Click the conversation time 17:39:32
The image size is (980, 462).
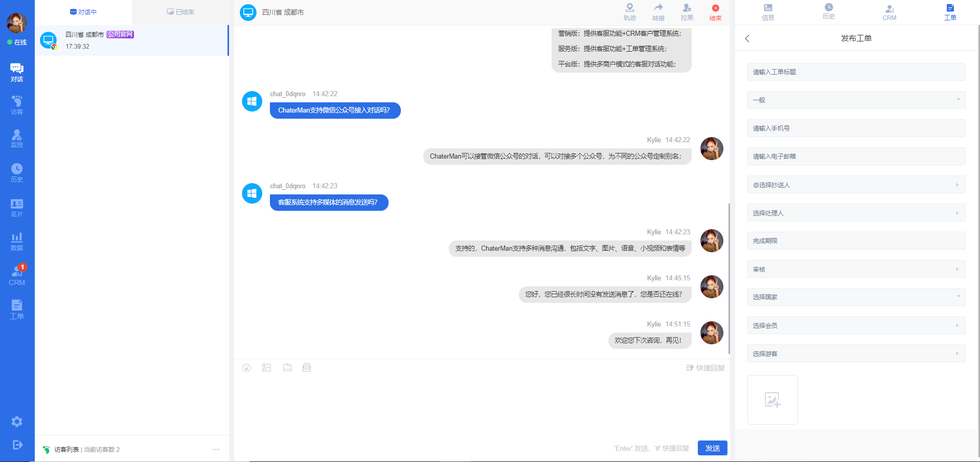coord(77,47)
